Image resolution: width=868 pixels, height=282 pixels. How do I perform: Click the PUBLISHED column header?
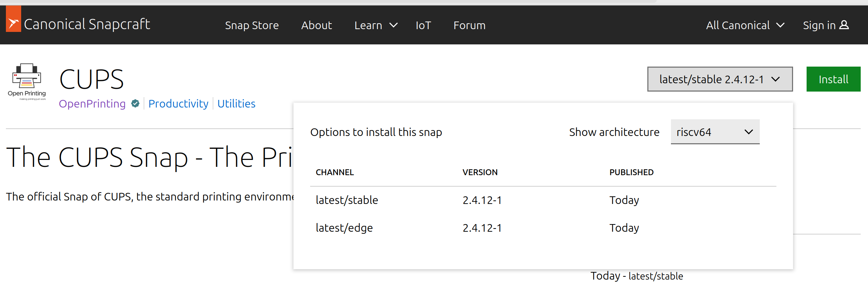tap(631, 172)
